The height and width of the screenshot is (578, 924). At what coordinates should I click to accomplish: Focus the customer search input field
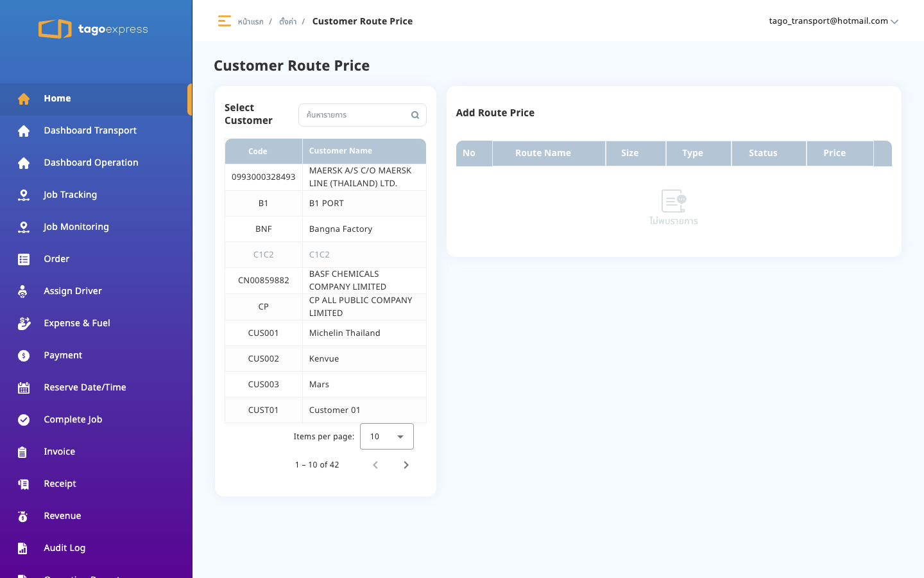(363, 115)
